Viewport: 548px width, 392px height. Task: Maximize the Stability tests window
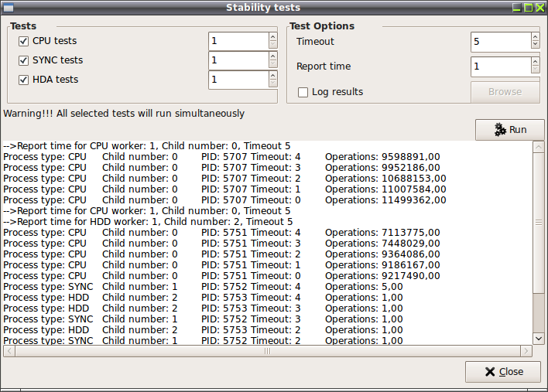[529, 8]
